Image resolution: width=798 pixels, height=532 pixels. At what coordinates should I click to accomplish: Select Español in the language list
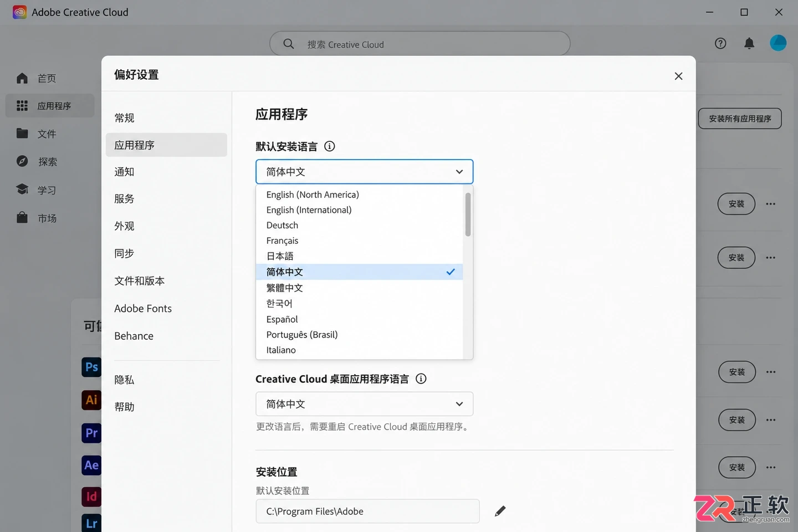click(359, 319)
